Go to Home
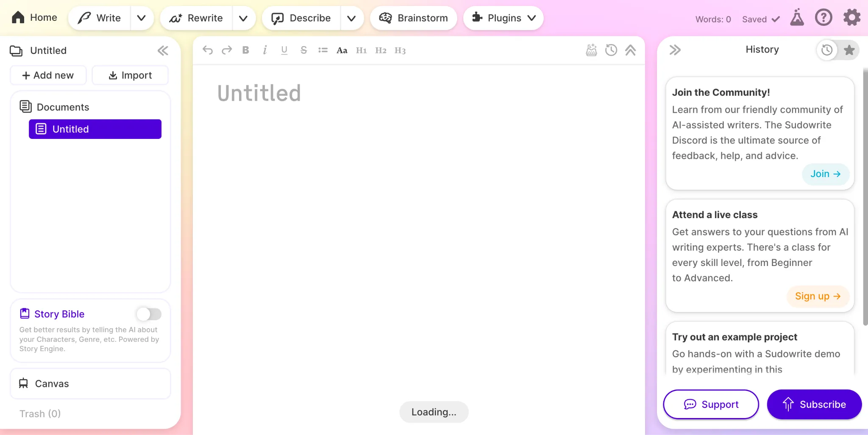Screen dimensions: 868x435 (x=34, y=17)
